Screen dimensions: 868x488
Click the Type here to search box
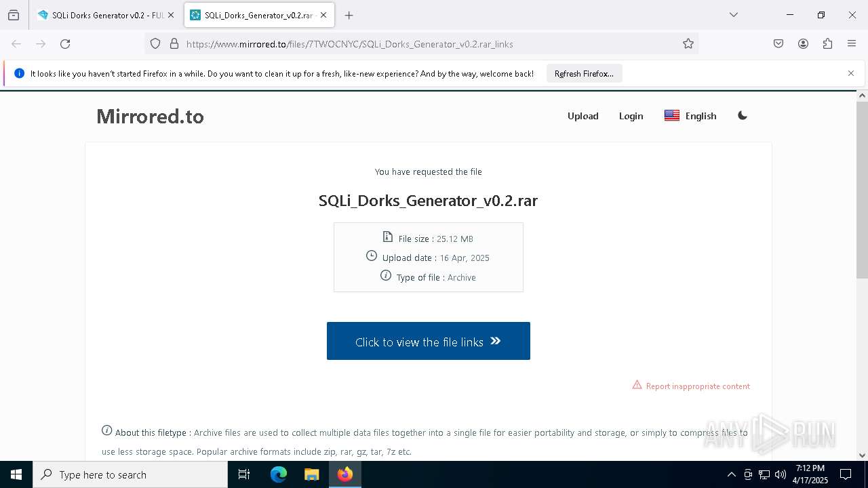(x=130, y=474)
